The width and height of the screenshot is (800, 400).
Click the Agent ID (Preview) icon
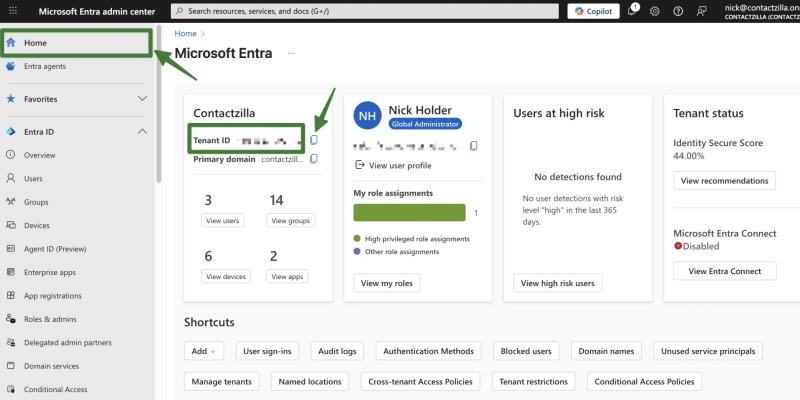click(x=11, y=249)
